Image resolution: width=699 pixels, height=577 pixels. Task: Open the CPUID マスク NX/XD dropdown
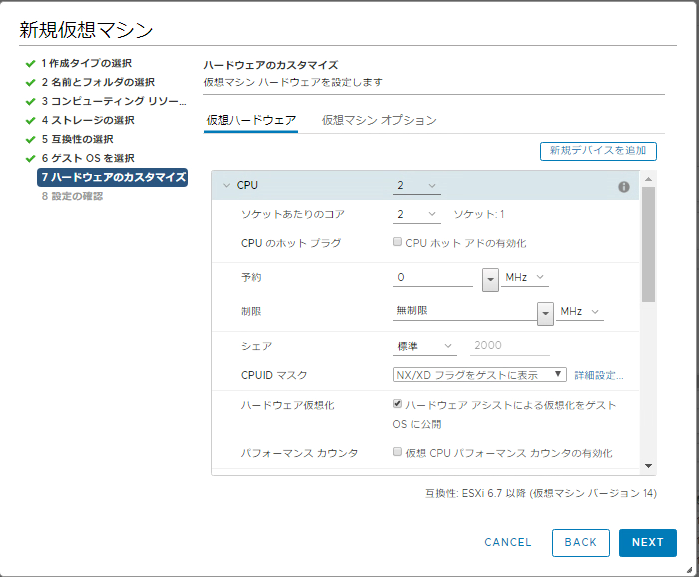pos(479,375)
